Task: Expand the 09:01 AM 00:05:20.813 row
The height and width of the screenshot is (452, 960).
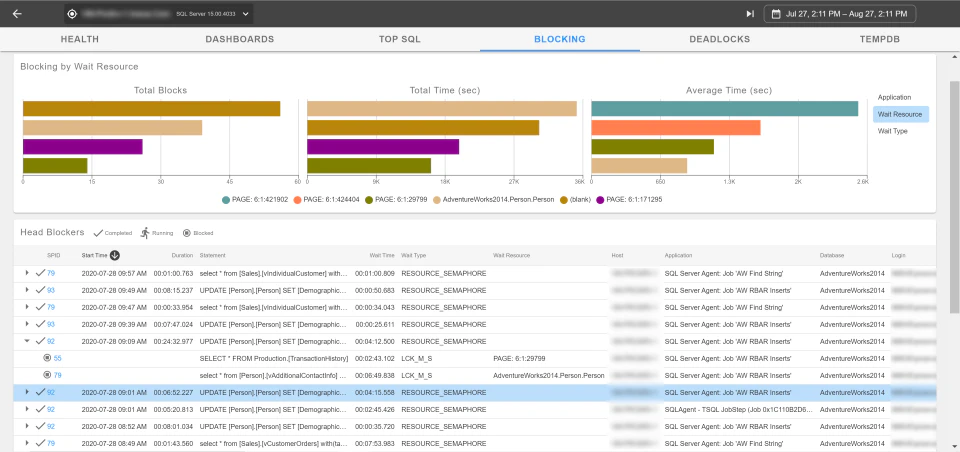Action: tap(27, 409)
